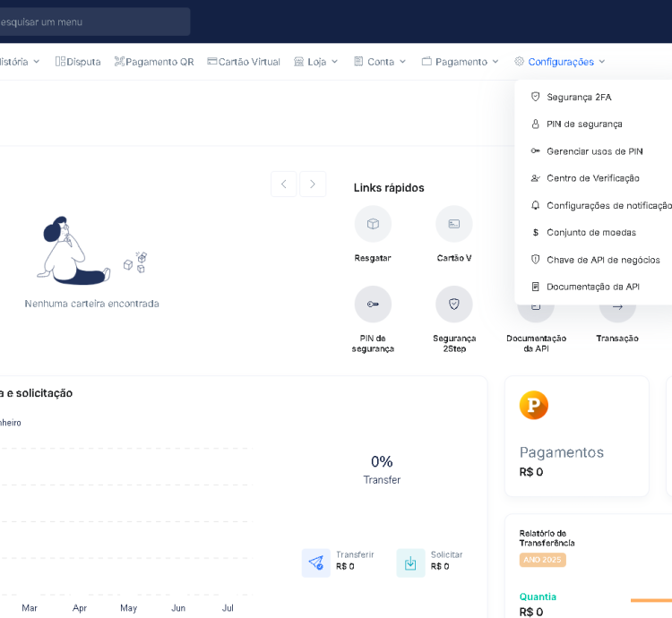The width and height of the screenshot is (672, 618).
Task: Click the next carousel arrow button
Action: click(313, 185)
